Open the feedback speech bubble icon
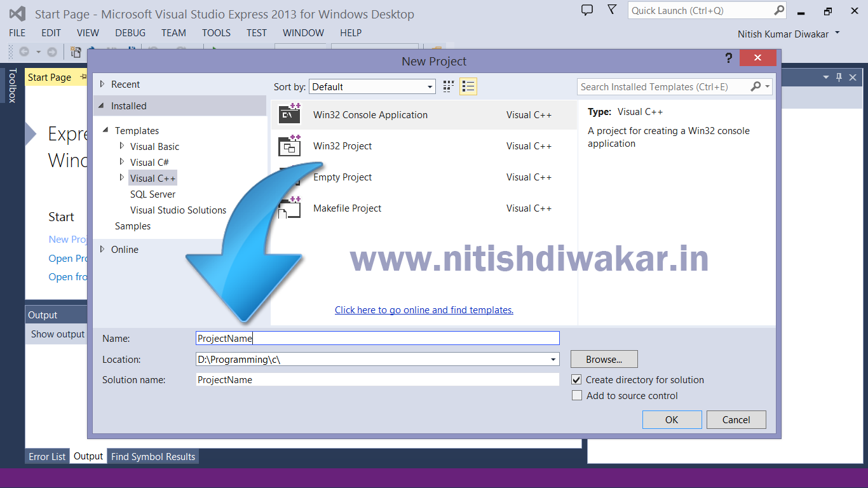 click(587, 10)
